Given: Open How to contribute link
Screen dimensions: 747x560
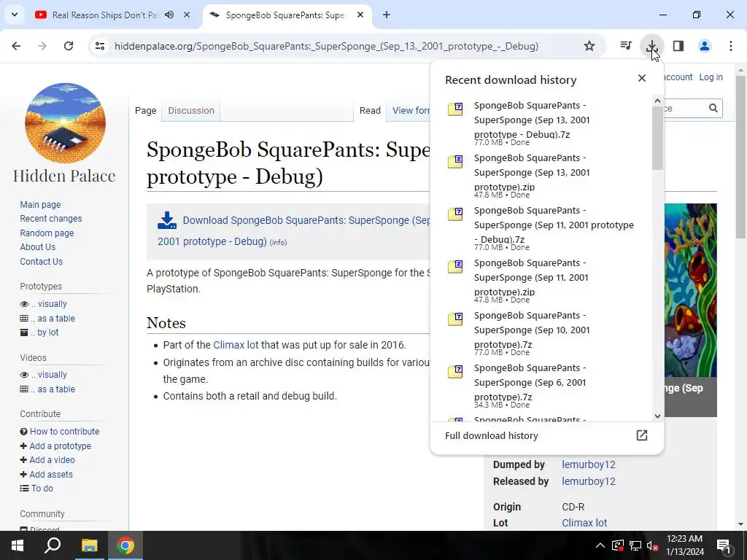Looking at the screenshot, I should 64,432.
